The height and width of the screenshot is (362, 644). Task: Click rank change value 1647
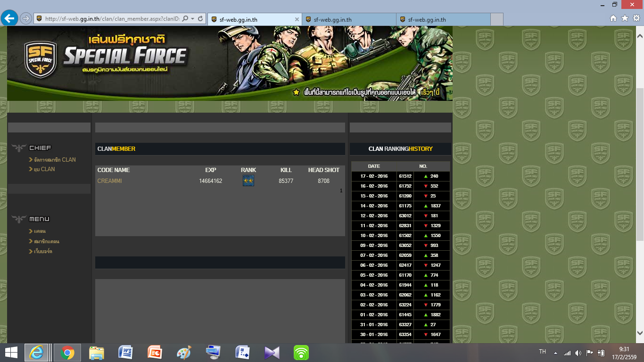click(x=435, y=335)
